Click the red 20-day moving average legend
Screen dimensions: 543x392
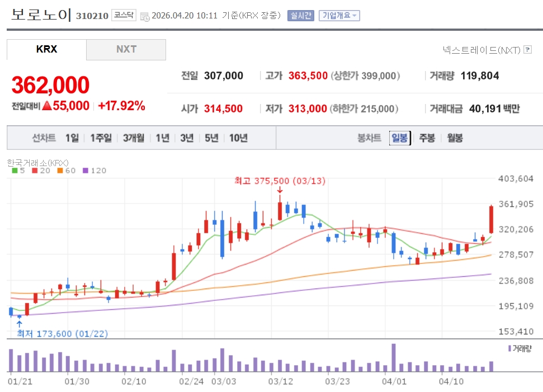tap(34, 171)
